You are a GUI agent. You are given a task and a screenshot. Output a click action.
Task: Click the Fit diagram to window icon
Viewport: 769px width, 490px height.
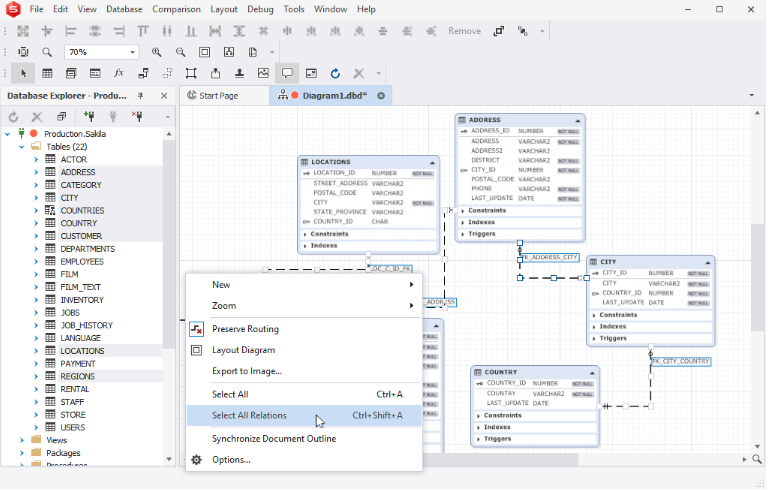(205, 52)
